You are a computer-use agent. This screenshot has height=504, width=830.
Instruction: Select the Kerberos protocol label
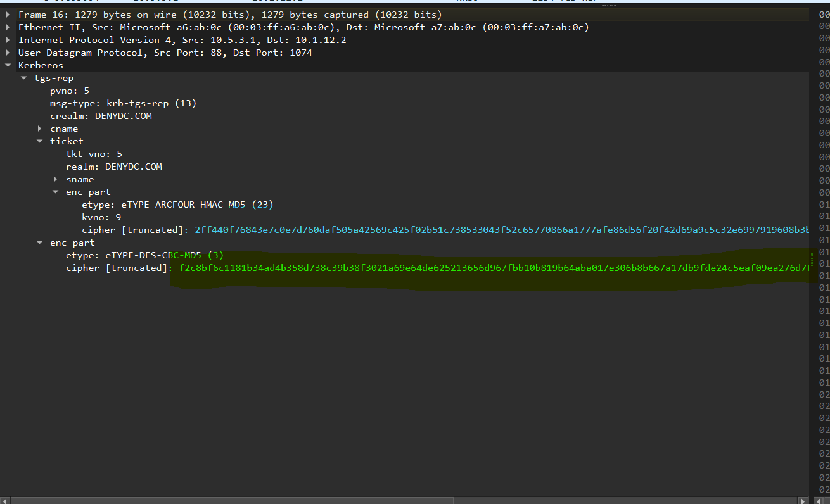point(41,65)
